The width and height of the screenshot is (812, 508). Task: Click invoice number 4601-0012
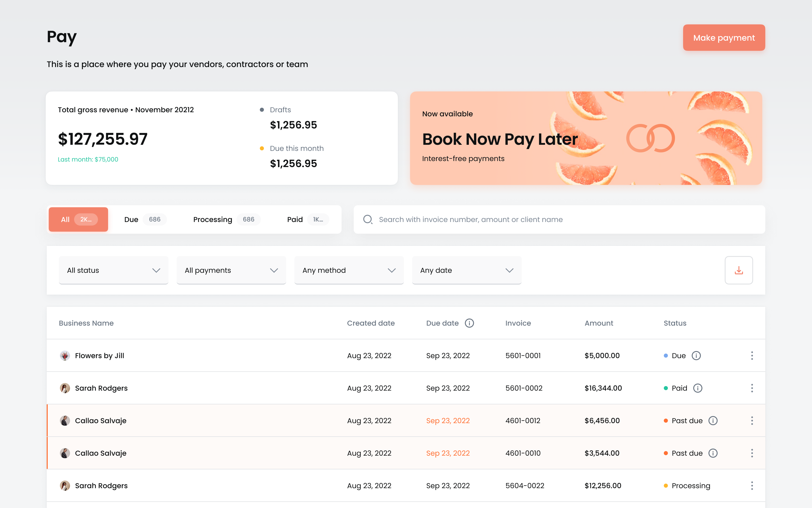523,421
